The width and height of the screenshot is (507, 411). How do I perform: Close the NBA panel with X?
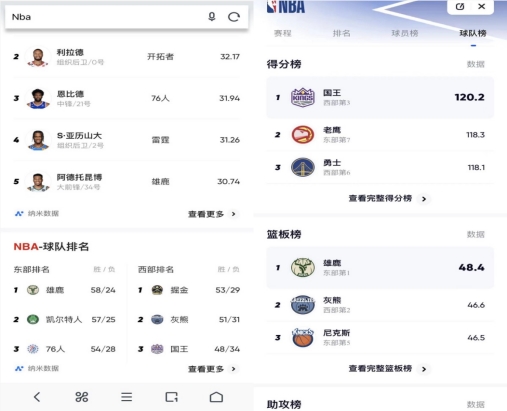pyautogui.click(x=481, y=6)
